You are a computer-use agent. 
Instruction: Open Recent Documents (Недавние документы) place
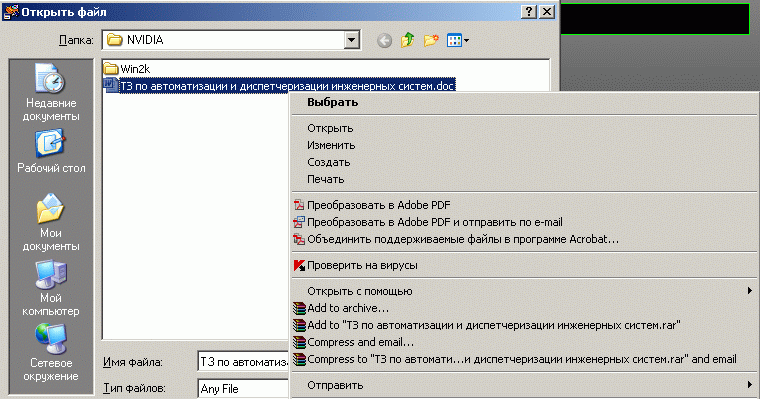pos(51,93)
